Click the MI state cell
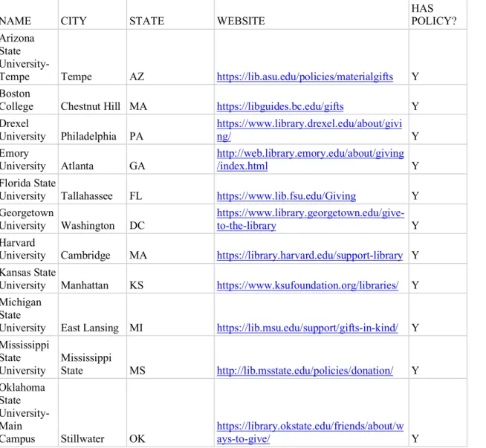Screen dimensions: 486x448 pyautogui.click(x=170, y=314)
